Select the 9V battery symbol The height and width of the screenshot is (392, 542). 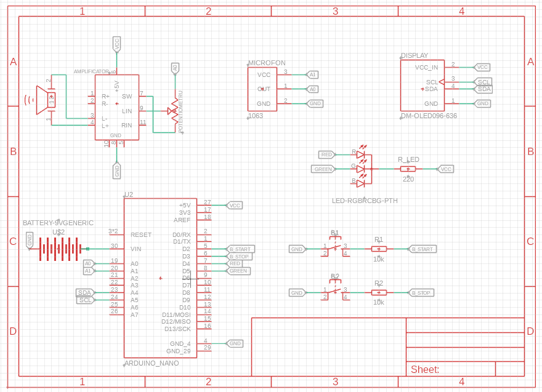[x=60, y=249]
